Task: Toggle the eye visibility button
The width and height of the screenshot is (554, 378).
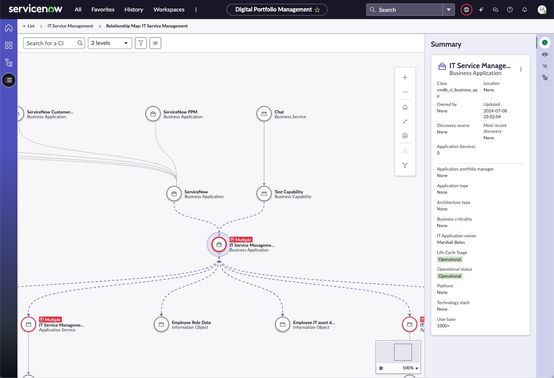Action: [x=155, y=43]
